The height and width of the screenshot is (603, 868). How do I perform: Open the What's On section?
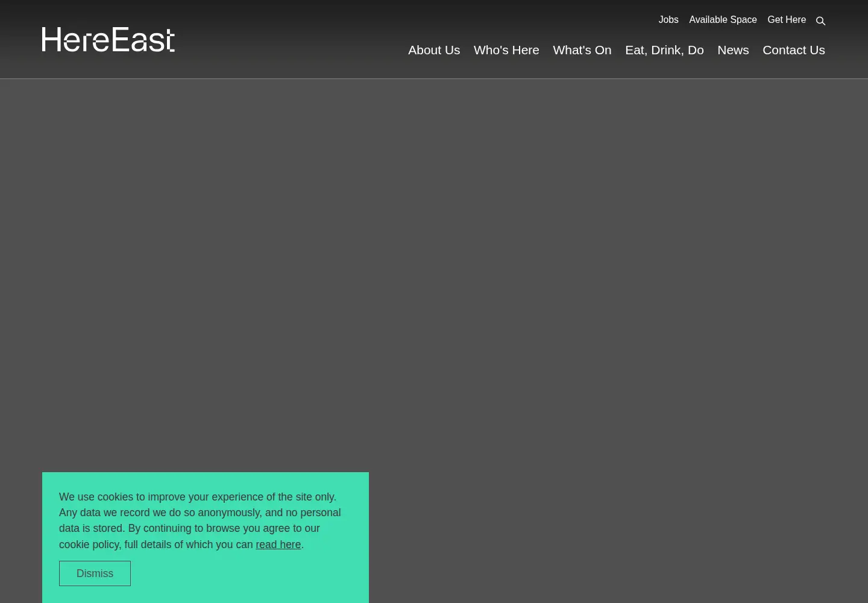click(x=582, y=50)
